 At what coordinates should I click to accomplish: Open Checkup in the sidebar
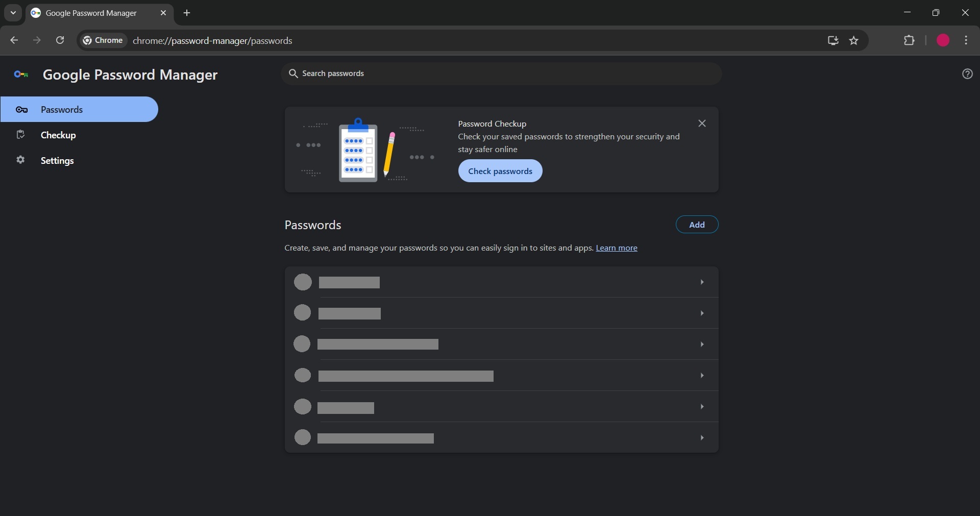79,135
